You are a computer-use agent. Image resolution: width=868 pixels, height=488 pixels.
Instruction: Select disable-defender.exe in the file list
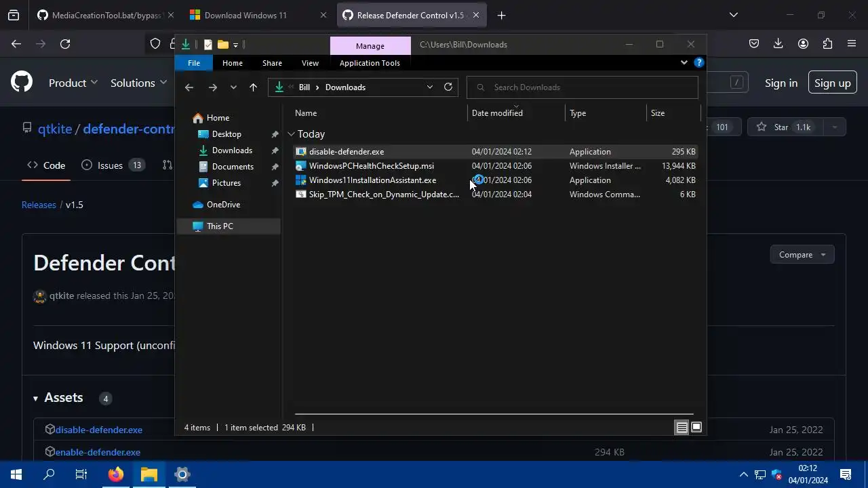coord(496,152)
